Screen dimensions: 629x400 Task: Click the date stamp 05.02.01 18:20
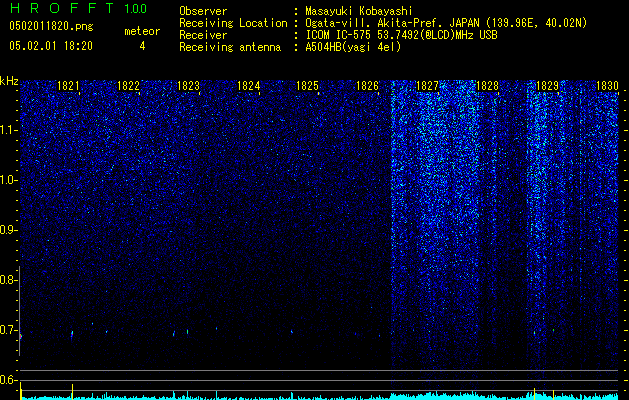pyautogui.click(x=51, y=46)
